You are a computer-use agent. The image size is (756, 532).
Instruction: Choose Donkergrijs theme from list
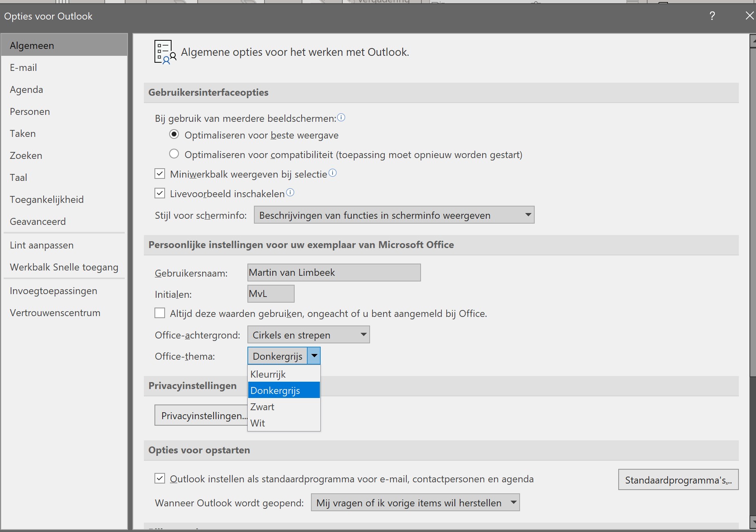pyautogui.click(x=284, y=390)
